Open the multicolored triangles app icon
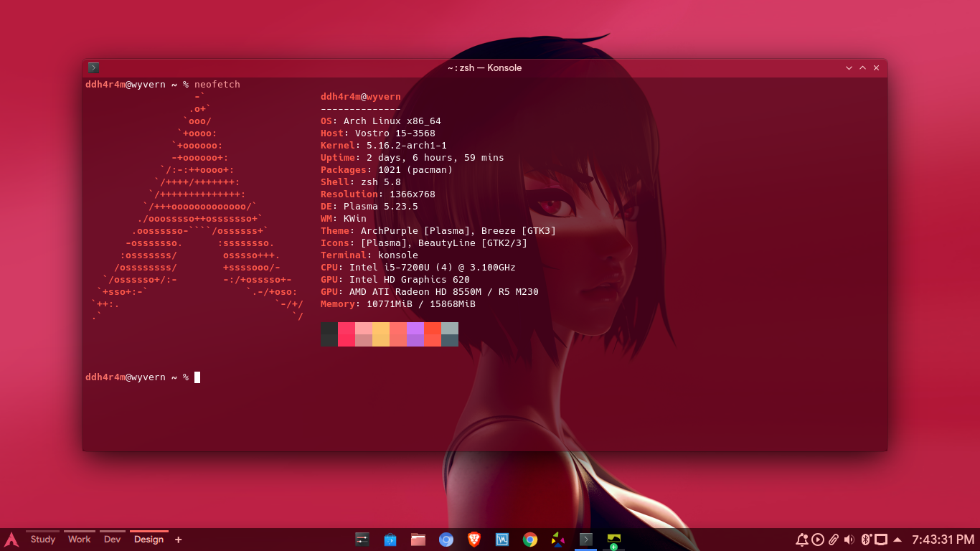Viewport: 980px width, 551px height. (558, 540)
